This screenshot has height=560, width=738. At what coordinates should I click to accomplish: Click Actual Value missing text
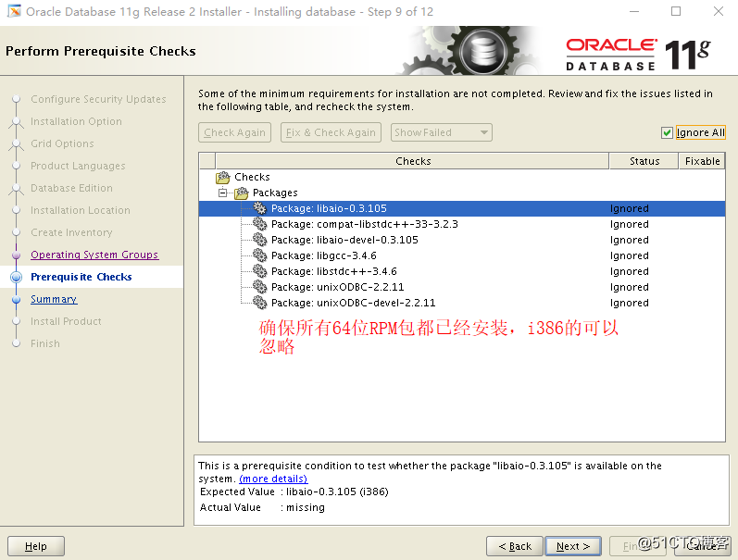click(262, 507)
